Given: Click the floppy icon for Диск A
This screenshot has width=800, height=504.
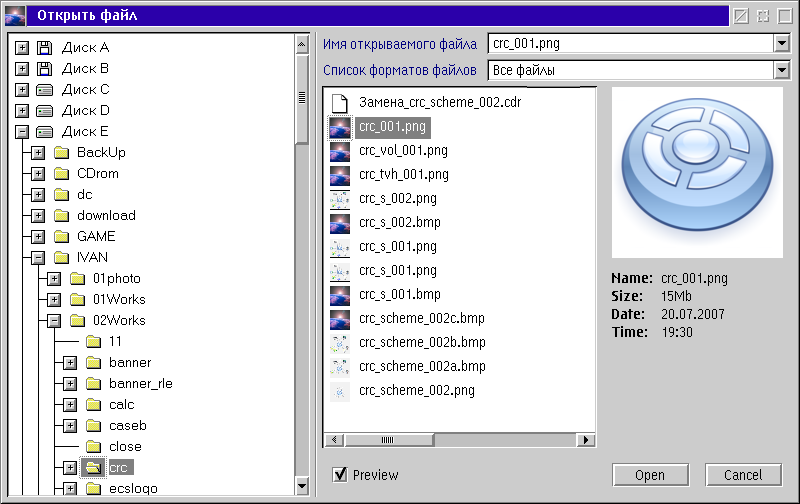Looking at the screenshot, I should (x=44, y=47).
